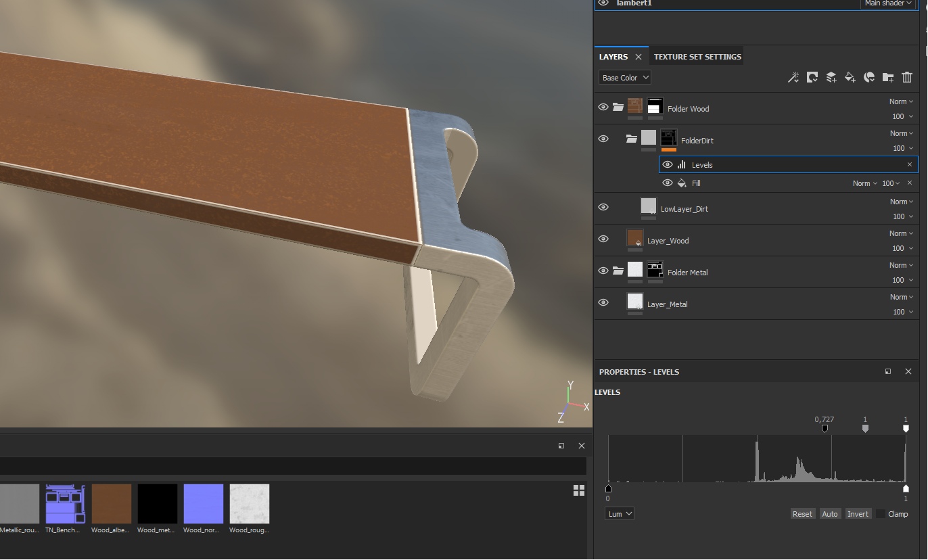Select the Wood_roug... shelf thumbnail
Viewport: 928px width, 560px height.
pyautogui.click(x=250, y=504)
